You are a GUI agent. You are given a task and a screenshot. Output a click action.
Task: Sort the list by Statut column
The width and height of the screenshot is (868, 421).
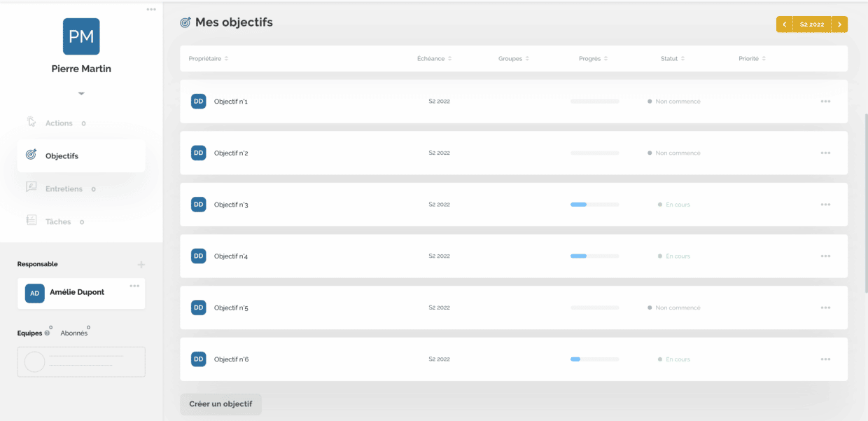[x=673, y=59]
